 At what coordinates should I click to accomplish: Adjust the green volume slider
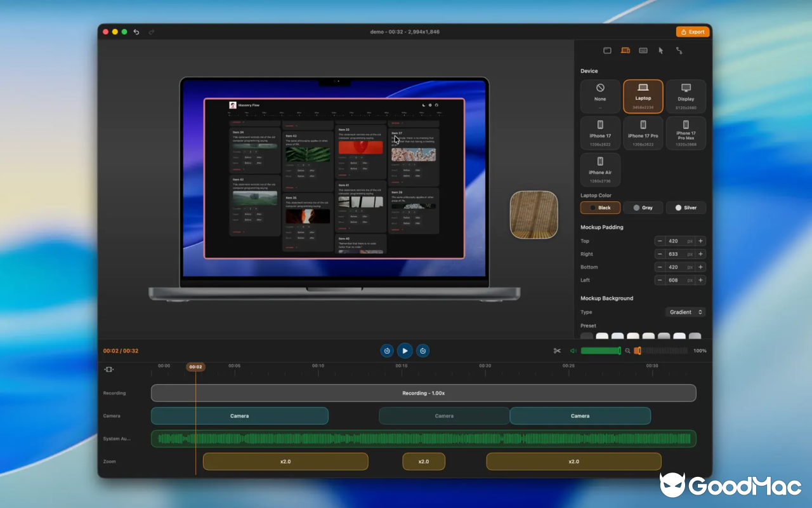tap(601, 351)
